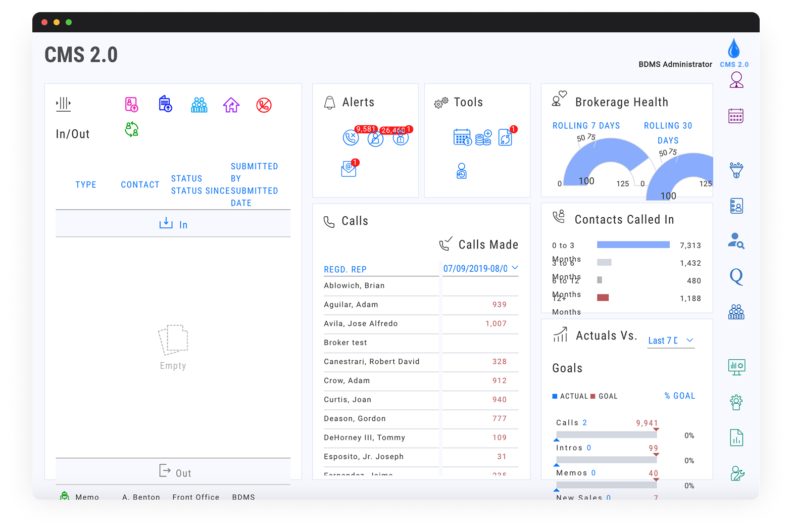Click the pink contact upload icon

tap(131, 105)
